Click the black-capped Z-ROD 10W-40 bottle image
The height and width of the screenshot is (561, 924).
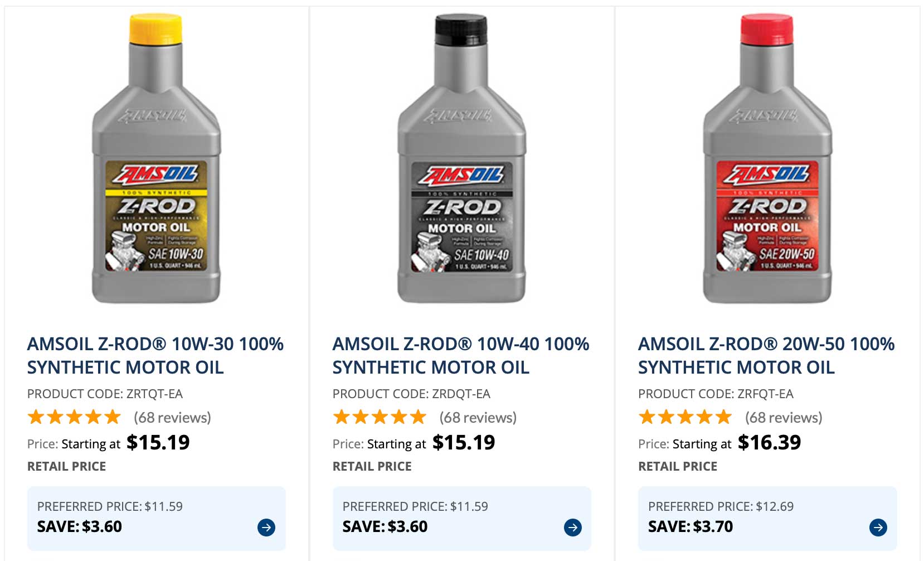pos(461,162)
